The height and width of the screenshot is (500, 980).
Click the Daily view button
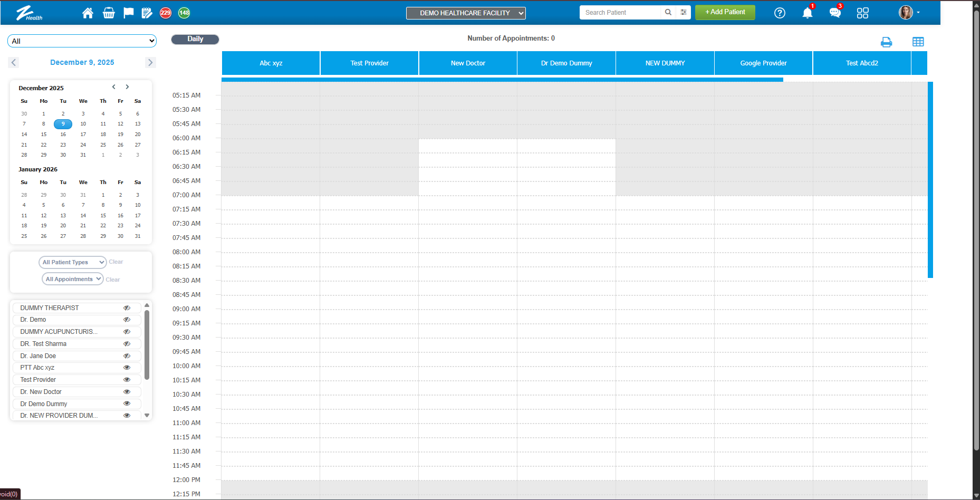pos(195,39)
